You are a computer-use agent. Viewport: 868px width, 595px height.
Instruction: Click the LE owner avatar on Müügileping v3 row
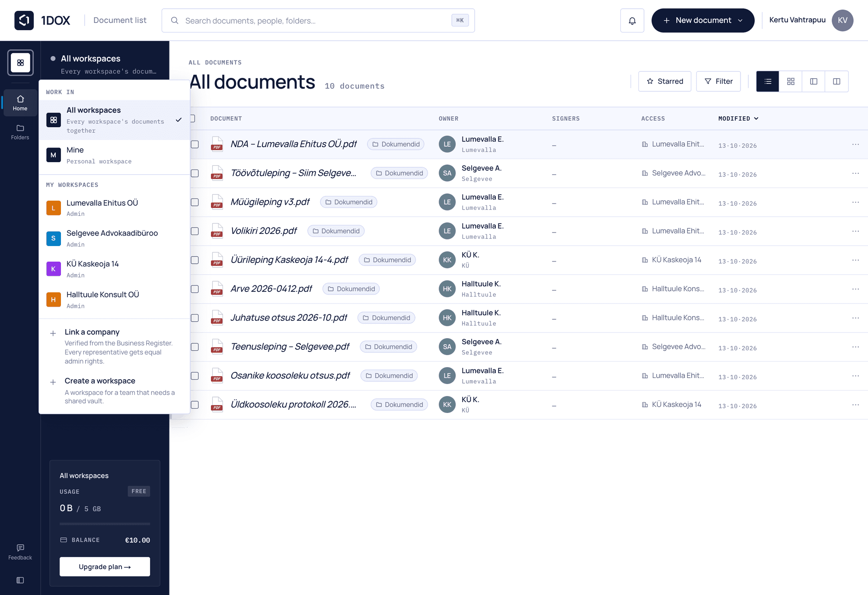pyautogui.click(x=447, y=202)
